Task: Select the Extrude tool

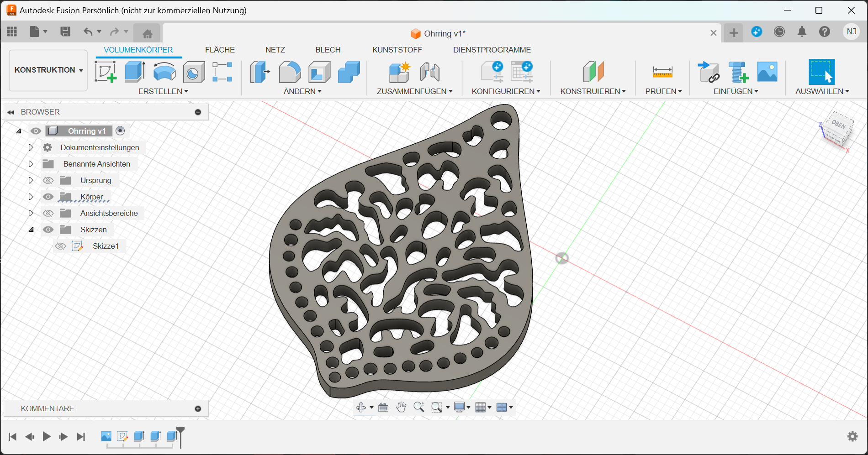Action: click(x=135, y=72)
